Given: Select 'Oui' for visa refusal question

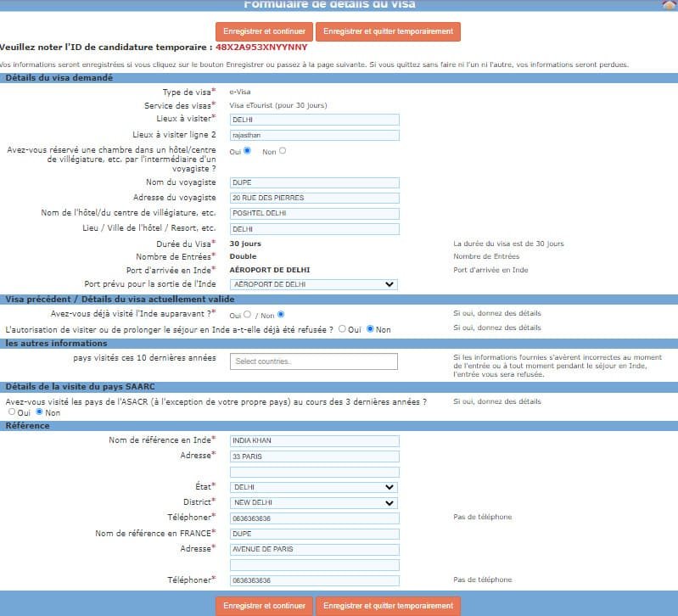Looking at the screenshot, I should pyautogui.click(x=342, y=329).
